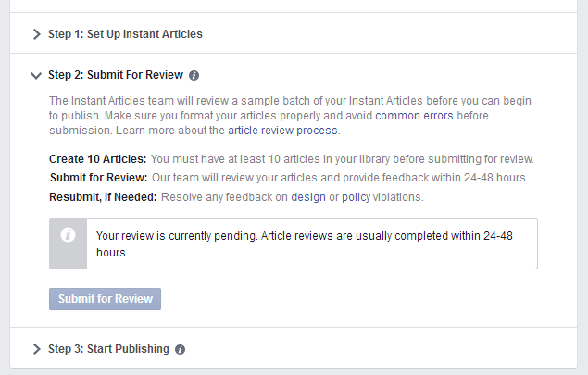Click the Step 1: Set Up Instant Articles heading
This screenshot has height=375, width=588.
tap(125, 34)
